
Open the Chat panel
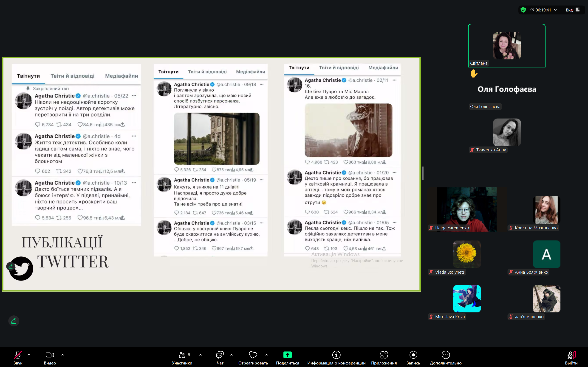[220, 355]
